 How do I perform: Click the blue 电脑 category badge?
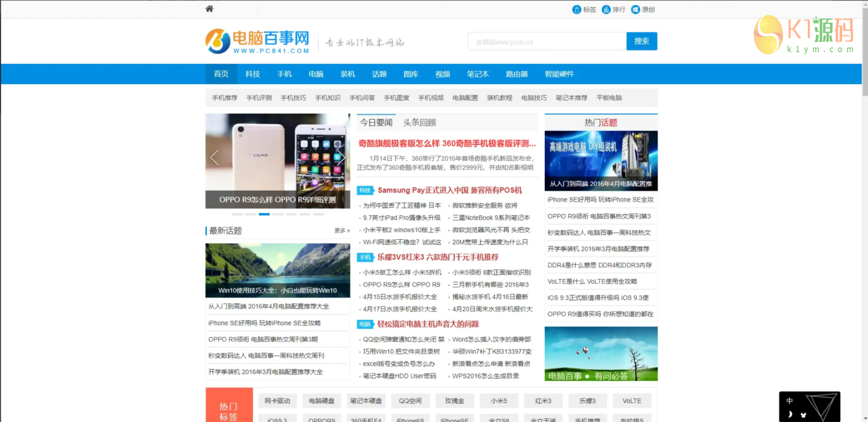click(365, 324)
